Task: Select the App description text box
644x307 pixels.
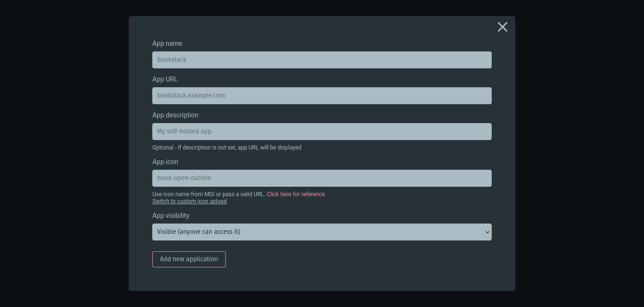Action: click(322, 132)
